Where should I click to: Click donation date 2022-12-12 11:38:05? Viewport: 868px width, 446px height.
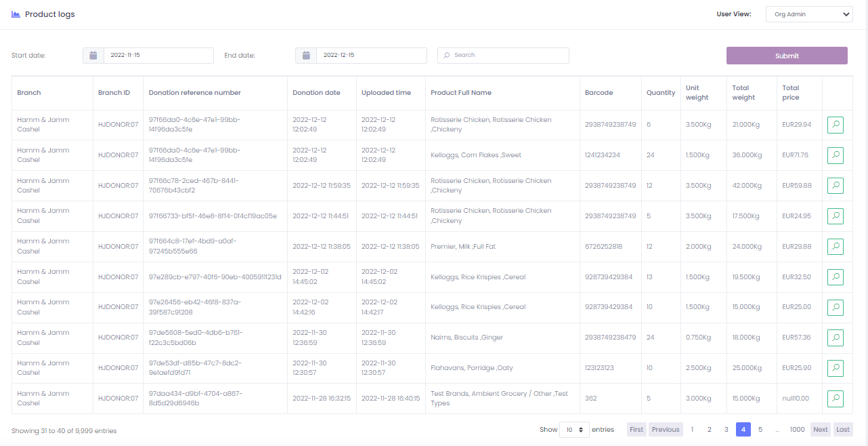(x=322, y=247)
